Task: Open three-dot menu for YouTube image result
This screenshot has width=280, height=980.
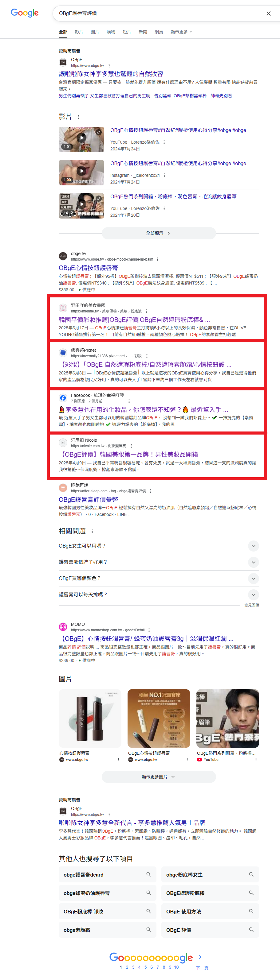Action: 256,759
